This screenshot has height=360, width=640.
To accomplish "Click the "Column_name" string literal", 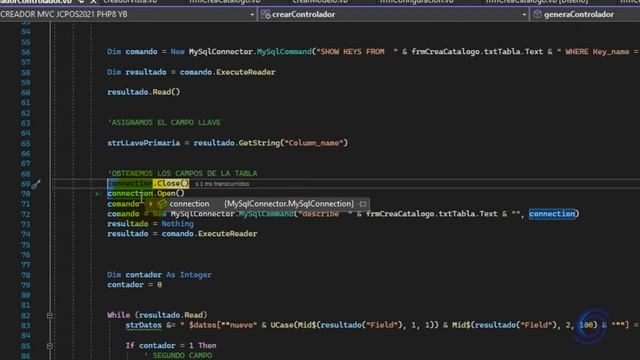I will [x=314, y=143].
